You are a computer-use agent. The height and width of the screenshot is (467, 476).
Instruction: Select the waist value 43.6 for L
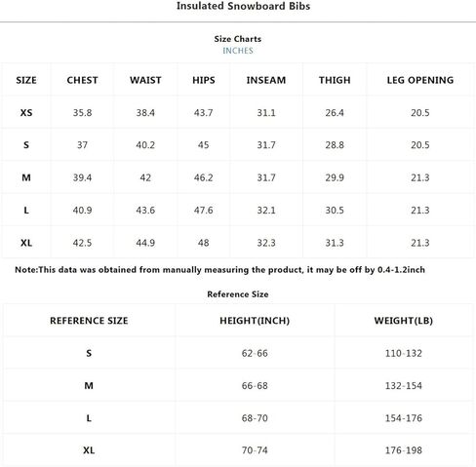[x=145, y=211]
